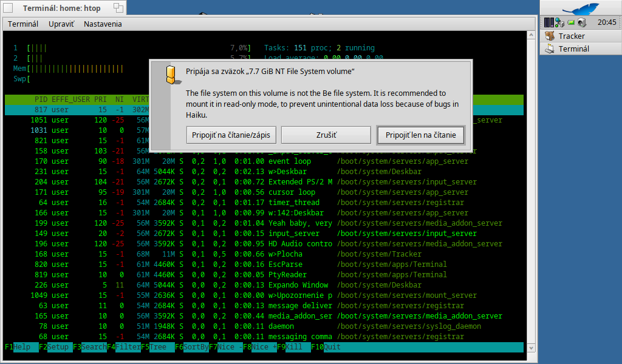622x364 pixels.
Task: Select process row 'timer_thread'
Action: click(x=264, y=203)
